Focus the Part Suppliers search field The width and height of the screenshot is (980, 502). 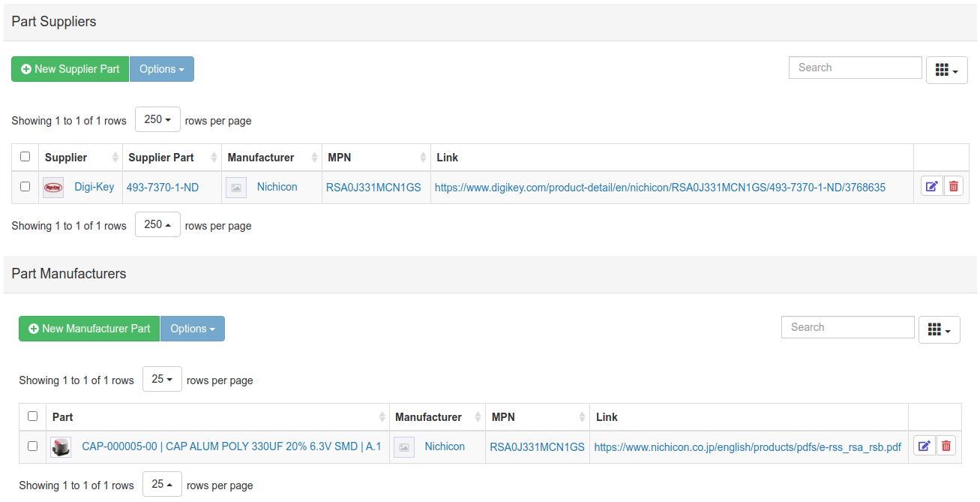click(x=855, y=68)
